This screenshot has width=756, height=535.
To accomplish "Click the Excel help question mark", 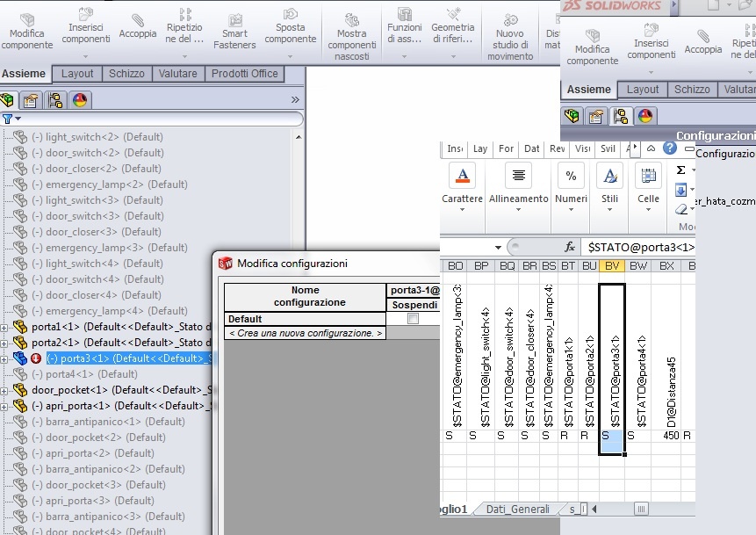I will coord(670,148).
